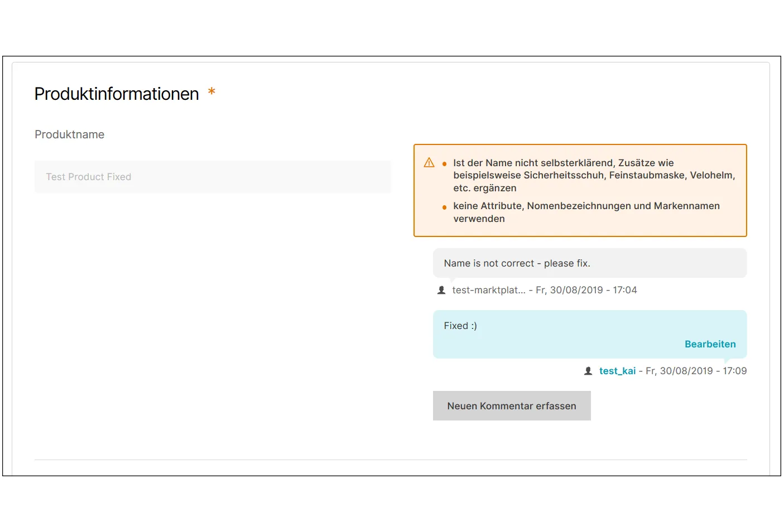The image size is (784, 532).
Task: Open the test_kai user profile link
Action: [617, 371]
